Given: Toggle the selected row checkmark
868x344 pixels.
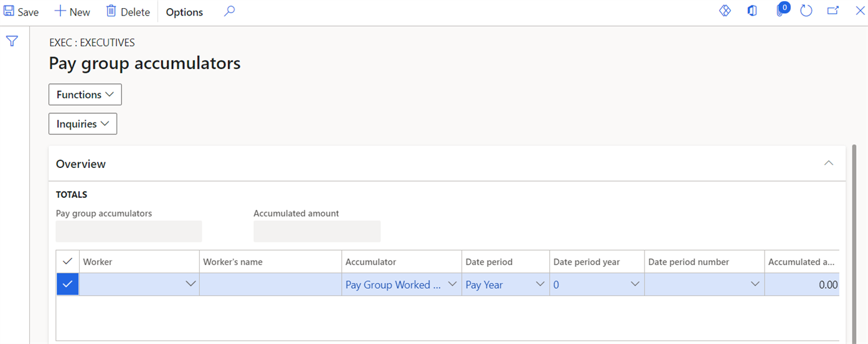Looking at the screenshot, I should pyautogui.click(x=68, y=284).
